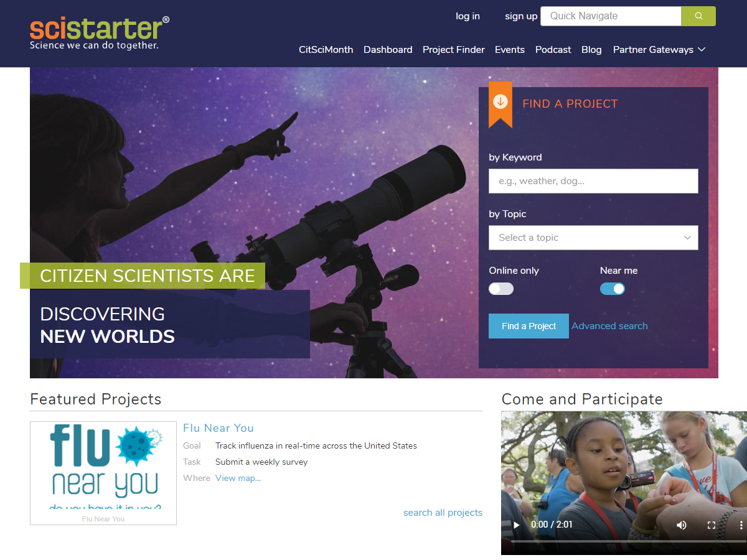Viewport: 747px width, 560px height.
Task: Click the Quick Navigate search box
Action: click(611, 16)
